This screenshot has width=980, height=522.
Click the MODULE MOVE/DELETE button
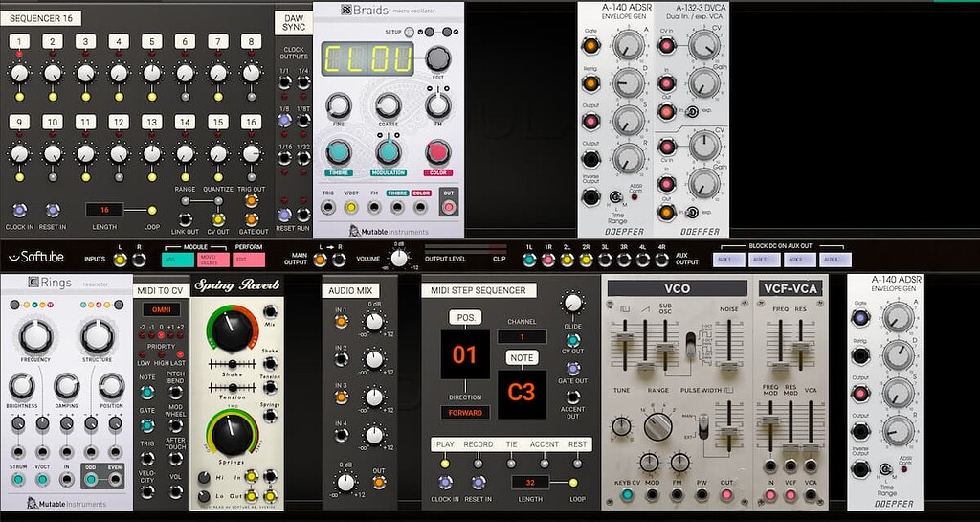[x=213, y=260]
